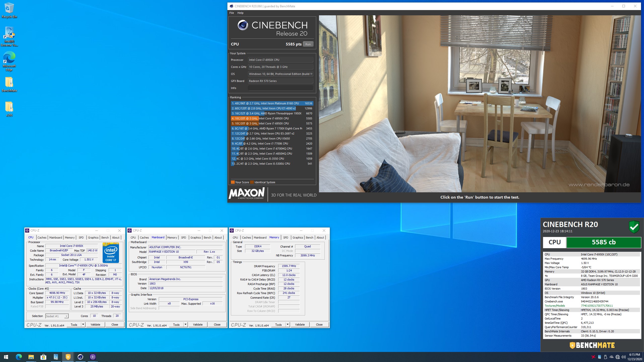
Task: Launch Intel(R) Extreme Tuning desktop shortcut
Action: 9,37
